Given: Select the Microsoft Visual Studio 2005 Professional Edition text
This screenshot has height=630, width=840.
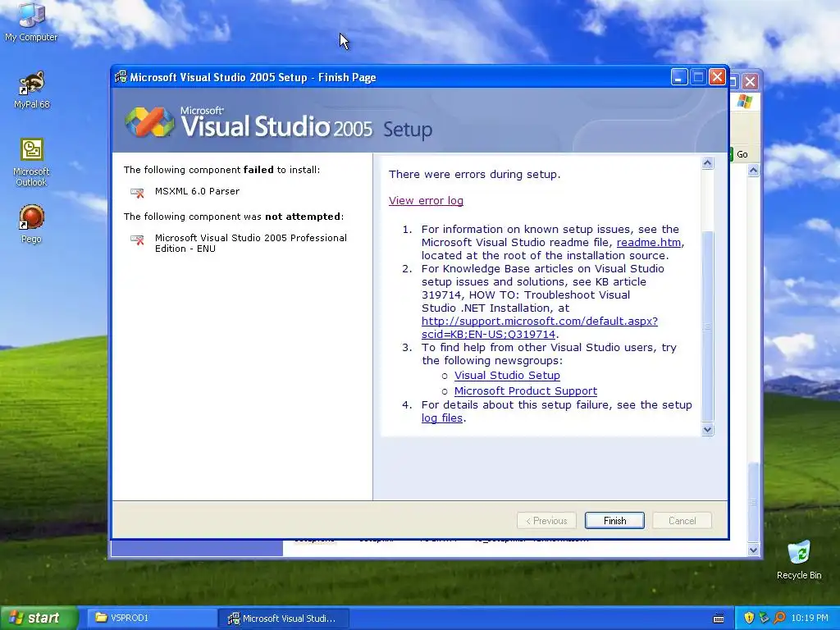Looking at the screenshot, I should pyautogui.click(x=251, y=243).
